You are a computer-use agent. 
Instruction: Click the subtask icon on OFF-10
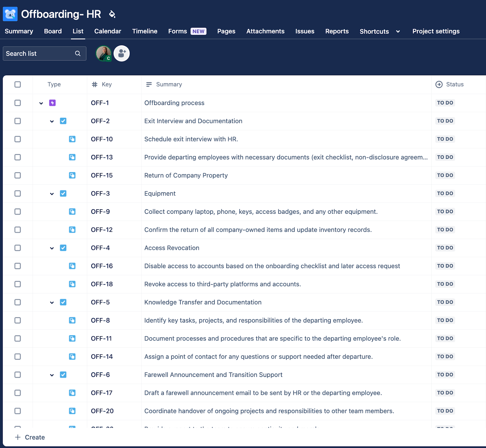click(72, 139)
